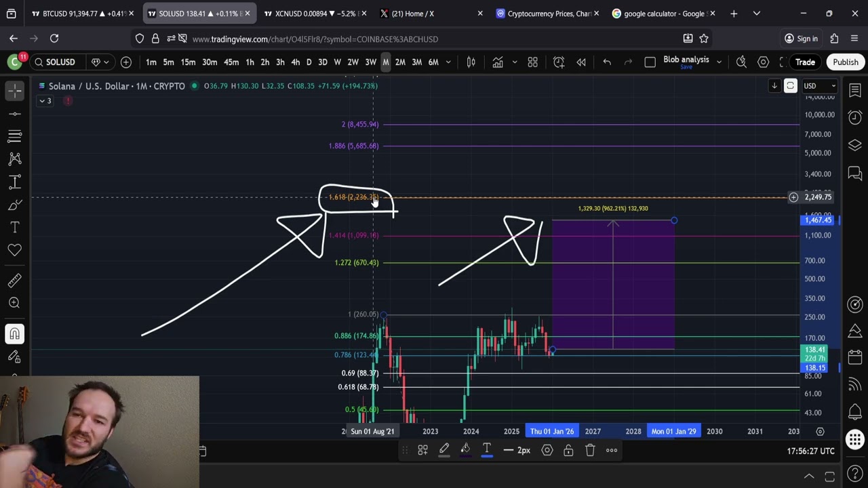Change text color with T swatch
This screenshot has width=868, height=488.
coord(487,450)
